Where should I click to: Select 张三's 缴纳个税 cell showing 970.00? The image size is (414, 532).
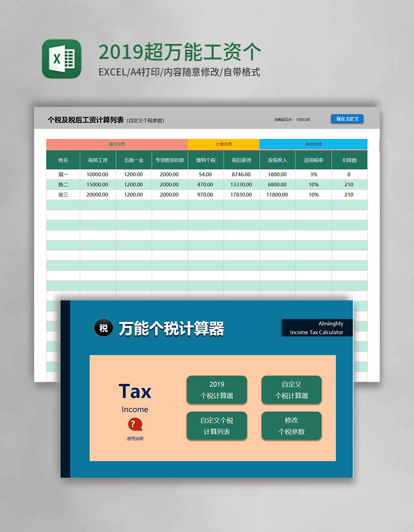tap(205, 195)
